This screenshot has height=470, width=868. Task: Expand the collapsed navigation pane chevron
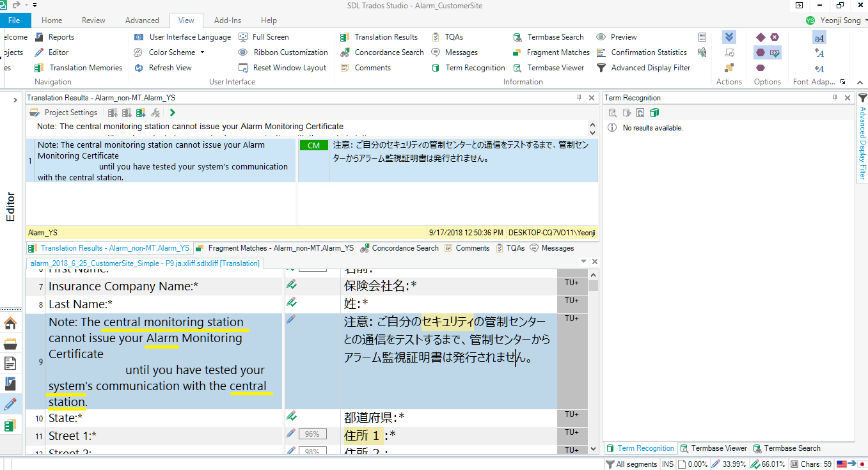14,100
